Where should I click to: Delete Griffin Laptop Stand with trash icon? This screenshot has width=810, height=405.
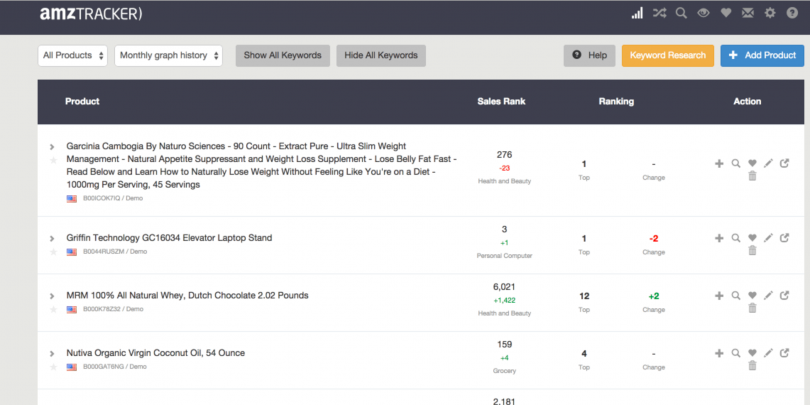pos(752,251)
